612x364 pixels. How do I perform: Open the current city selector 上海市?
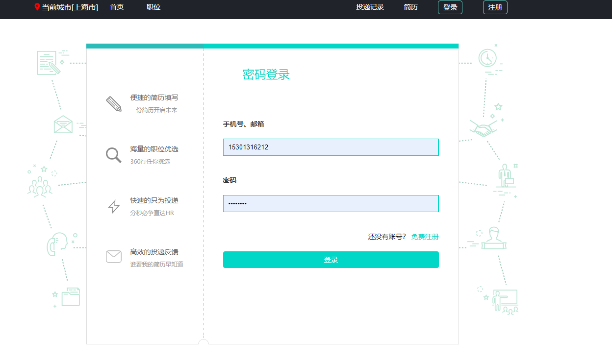pyautogui.click(x=70, y=7)
